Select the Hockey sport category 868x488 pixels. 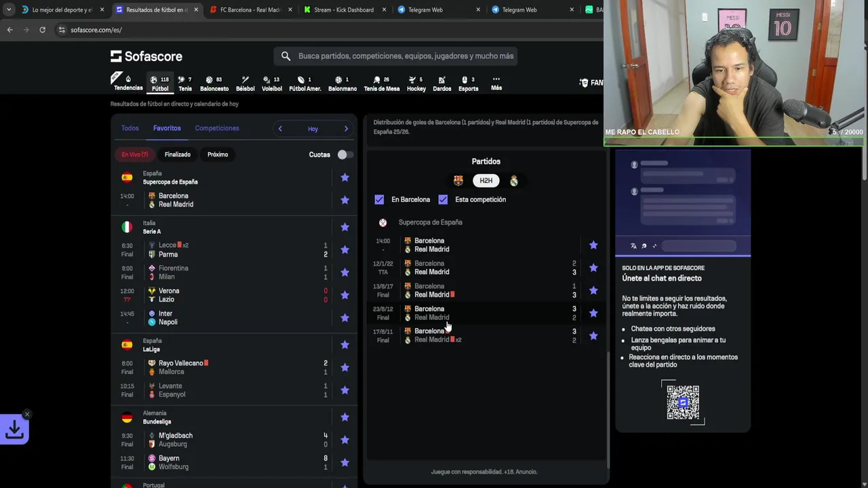pyautogui.click(x=416, y=83)
